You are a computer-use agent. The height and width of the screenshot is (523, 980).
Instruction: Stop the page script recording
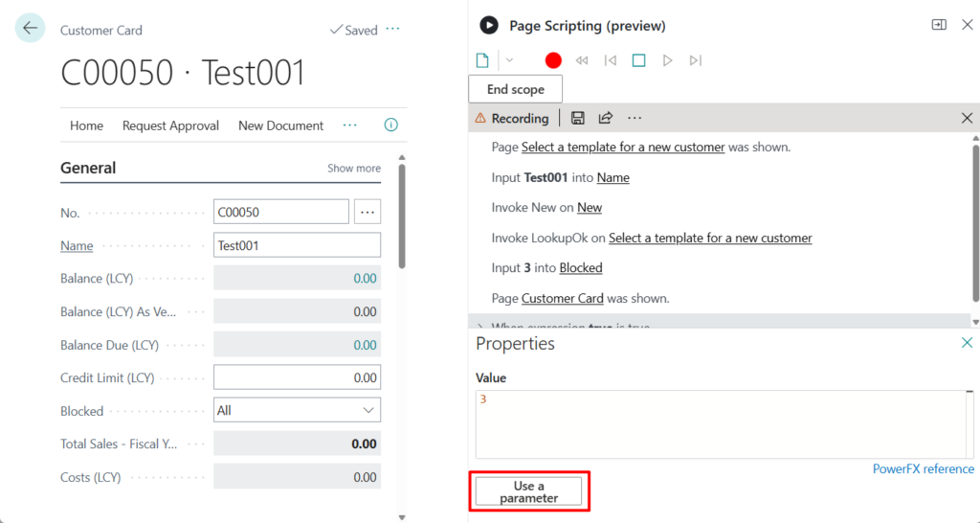pyautogui.click(x=639, y=60)
